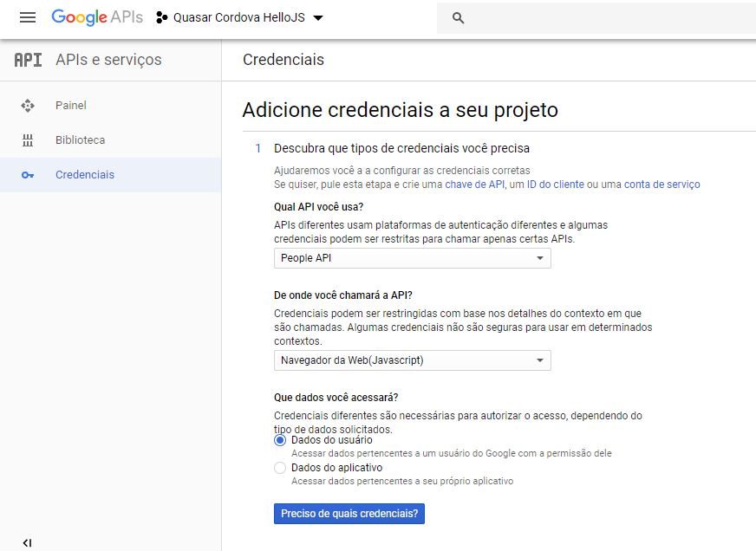The height and width of the screenshot is (551, 756).
Task: Click the Credenciais key icon
Action: 28,175
